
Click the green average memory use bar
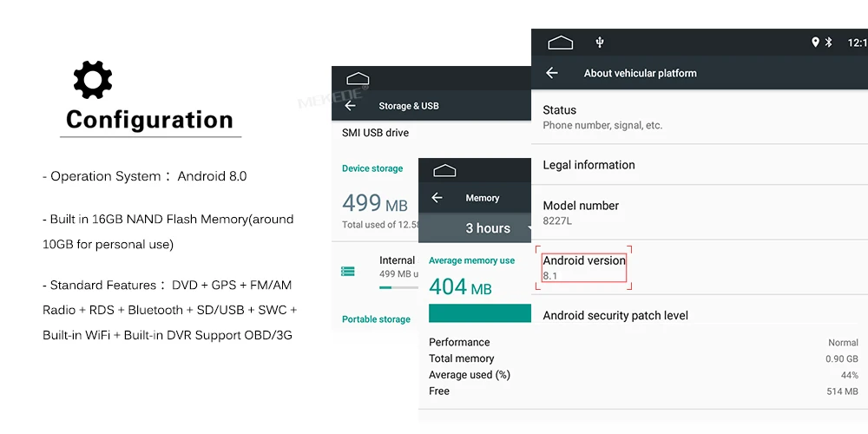pyautogui.click(x=480, y=313)
